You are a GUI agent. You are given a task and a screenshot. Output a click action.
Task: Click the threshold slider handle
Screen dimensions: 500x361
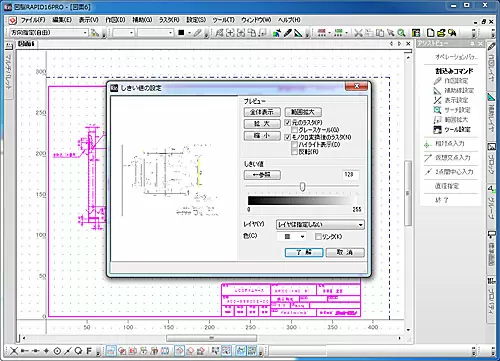pos(302,187)
